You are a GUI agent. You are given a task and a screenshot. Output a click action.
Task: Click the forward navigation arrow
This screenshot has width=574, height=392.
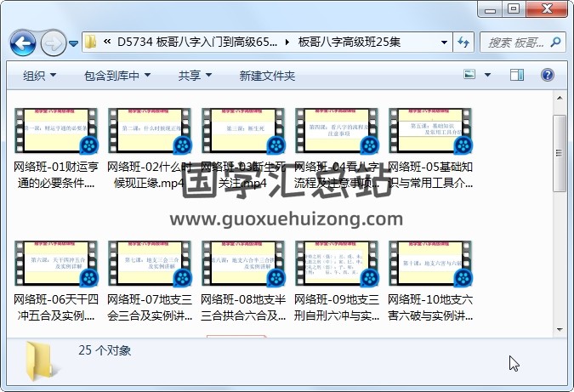pyautogui.click(x=53, y=43)
